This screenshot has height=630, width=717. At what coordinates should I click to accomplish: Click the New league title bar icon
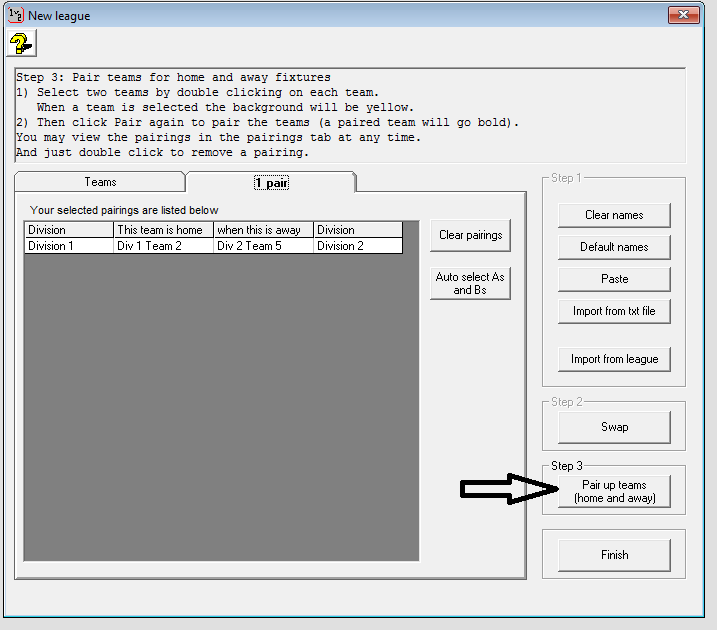tap(15, 15)
